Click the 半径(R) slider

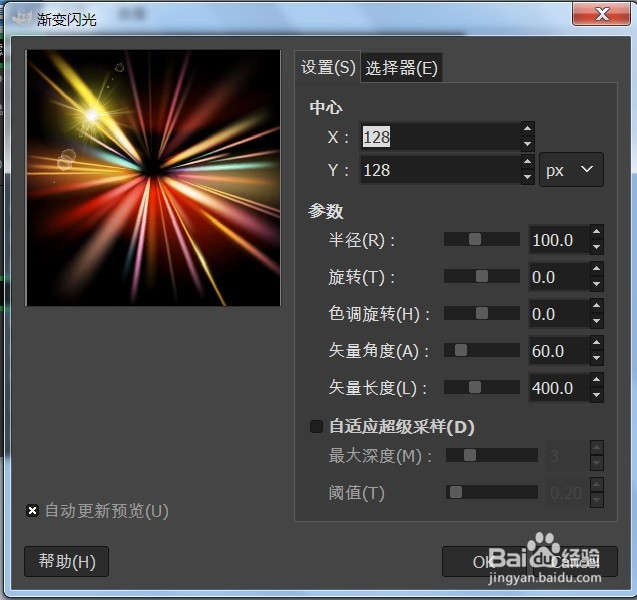(482, 239)
